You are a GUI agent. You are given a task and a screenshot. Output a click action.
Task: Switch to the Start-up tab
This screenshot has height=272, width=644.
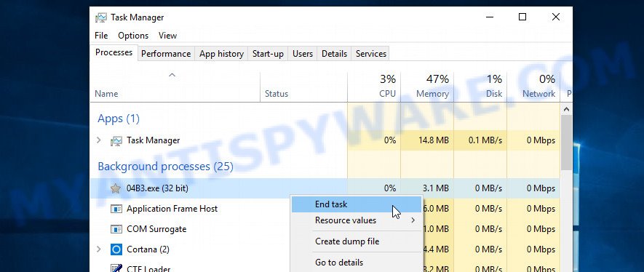click(268, 54)
